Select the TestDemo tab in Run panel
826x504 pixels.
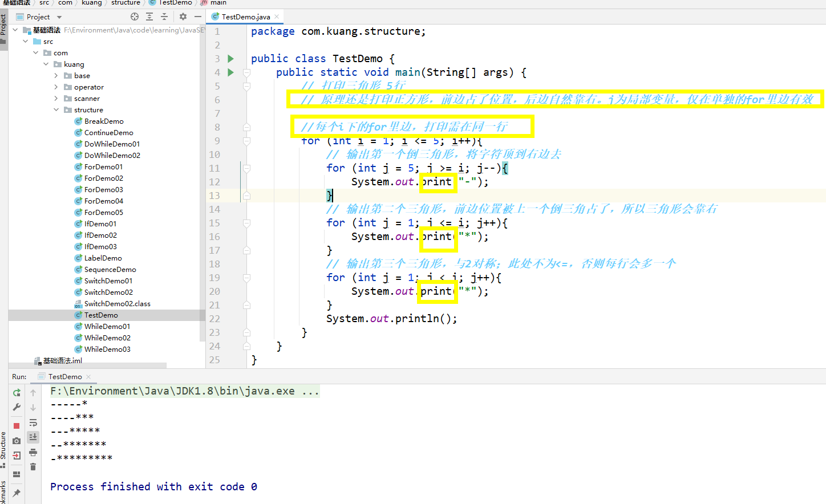click(64, 377)
